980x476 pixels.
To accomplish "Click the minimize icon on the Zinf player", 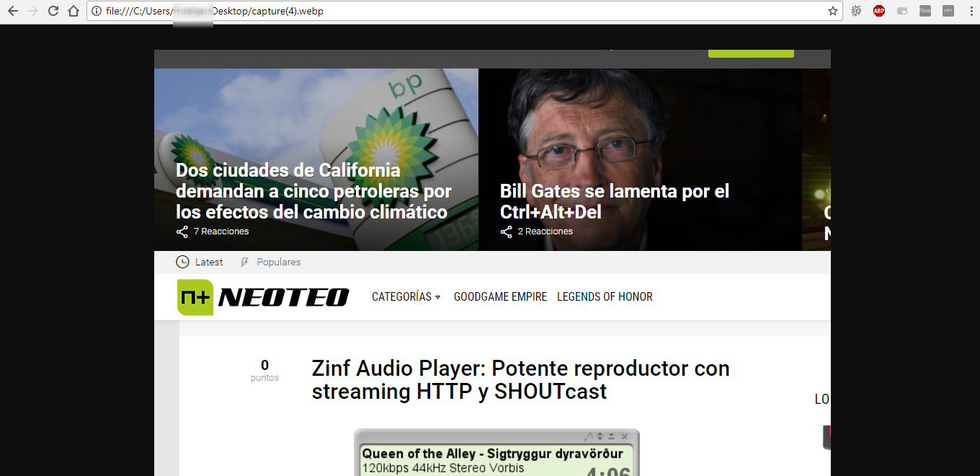I will click(x=612, y=436).
